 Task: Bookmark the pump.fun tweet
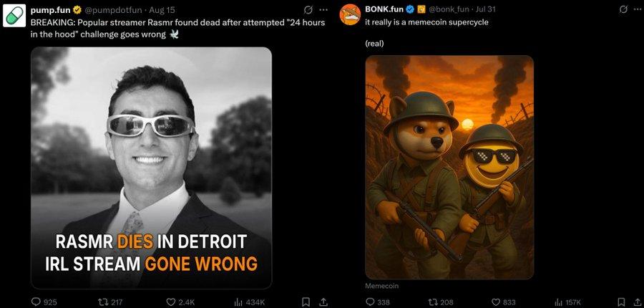tap(306, 302)
